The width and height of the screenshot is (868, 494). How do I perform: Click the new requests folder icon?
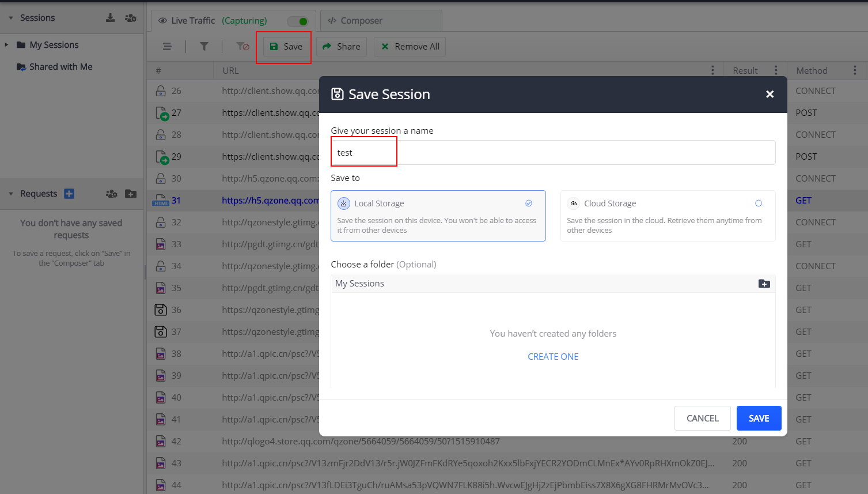(x=131, y=194)
